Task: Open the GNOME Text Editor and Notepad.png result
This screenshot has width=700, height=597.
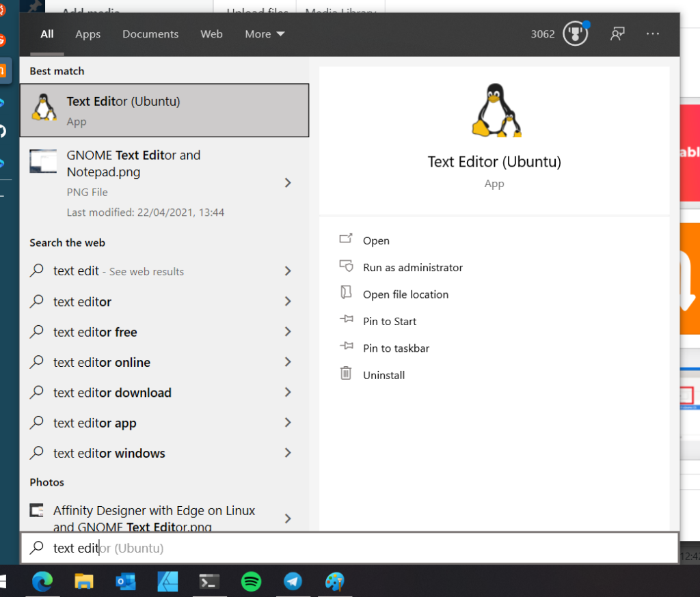Action: point(164,183)
